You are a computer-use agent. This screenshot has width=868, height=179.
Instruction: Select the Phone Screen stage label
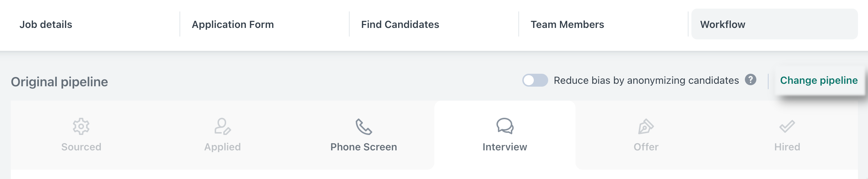[364, 147]
